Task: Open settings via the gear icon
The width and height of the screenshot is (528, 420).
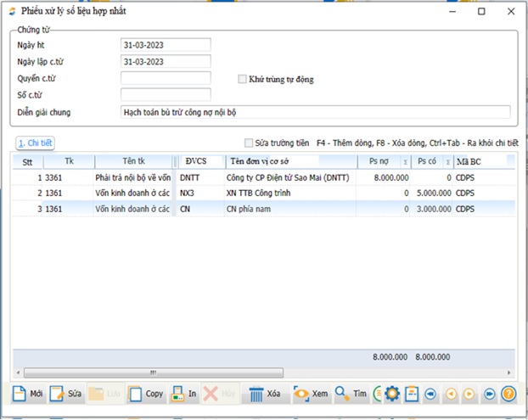Action: point(392,394)
